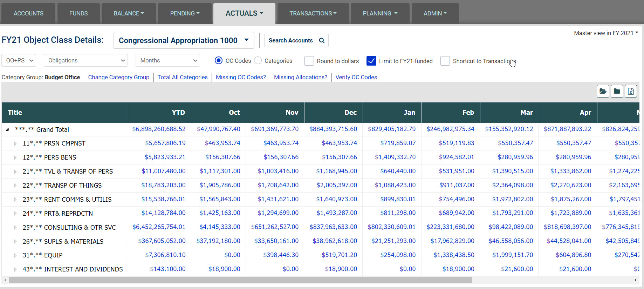This screenshot has height=289, width=644.
Task: Click Grand Total YTD $6,898,260,688.52
Action: click(159, 129)
